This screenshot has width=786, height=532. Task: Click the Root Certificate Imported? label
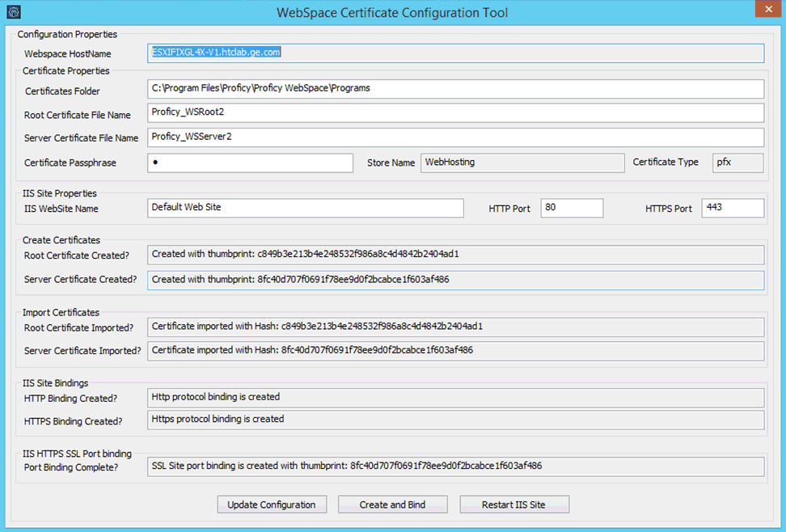pos(78,328)
